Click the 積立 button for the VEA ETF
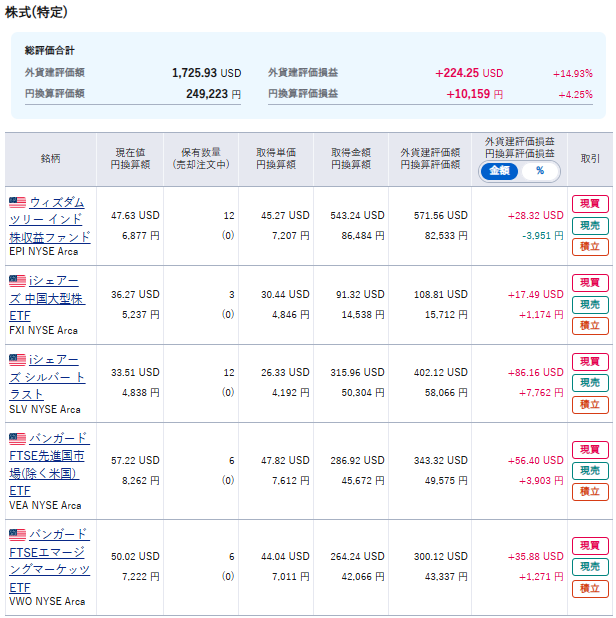The image size is (616, 618). (x=590, y=492)
